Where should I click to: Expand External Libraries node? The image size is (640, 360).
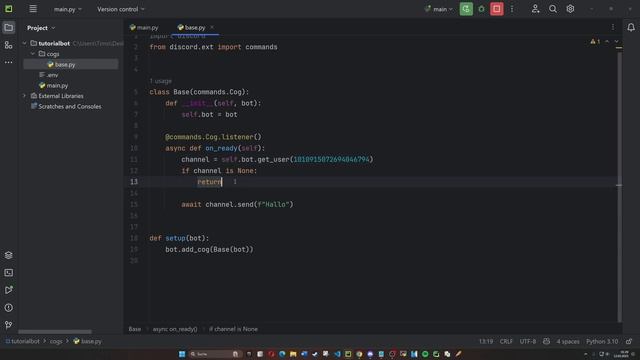(x=24, y=96)
